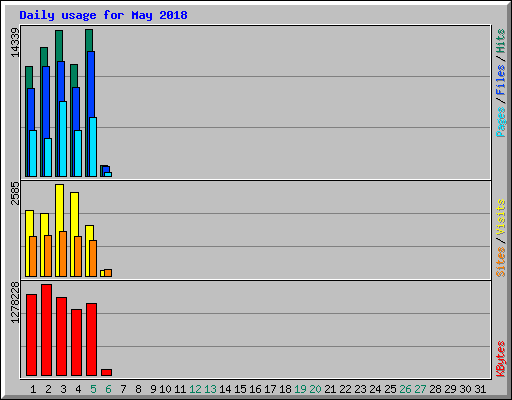
Task: Click day label 1 on the axis
Action: 33,389
